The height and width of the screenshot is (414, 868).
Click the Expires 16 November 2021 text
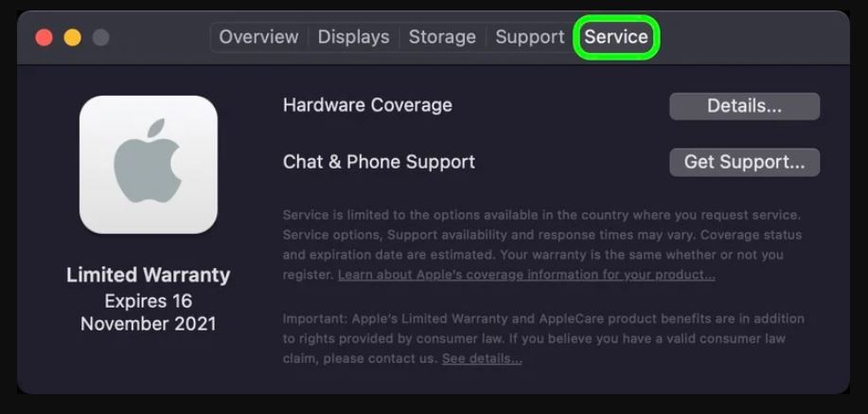click(x=149, y=313)
